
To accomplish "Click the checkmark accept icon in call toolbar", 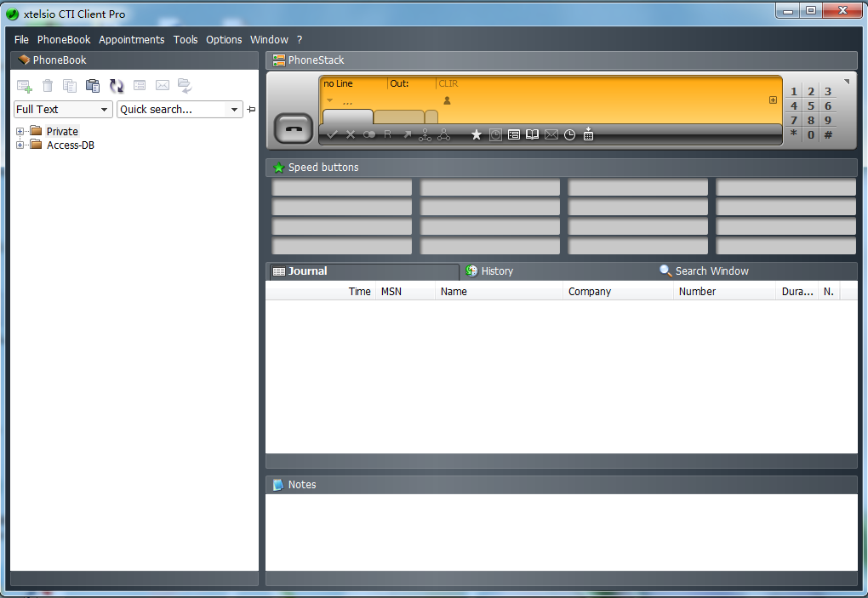I will point(332,134).
